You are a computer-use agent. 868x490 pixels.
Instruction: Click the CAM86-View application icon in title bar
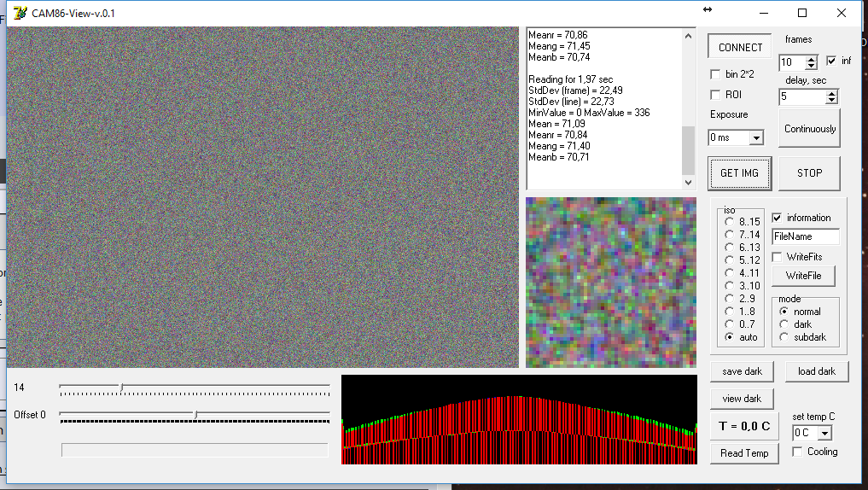(x=20, y=13)
